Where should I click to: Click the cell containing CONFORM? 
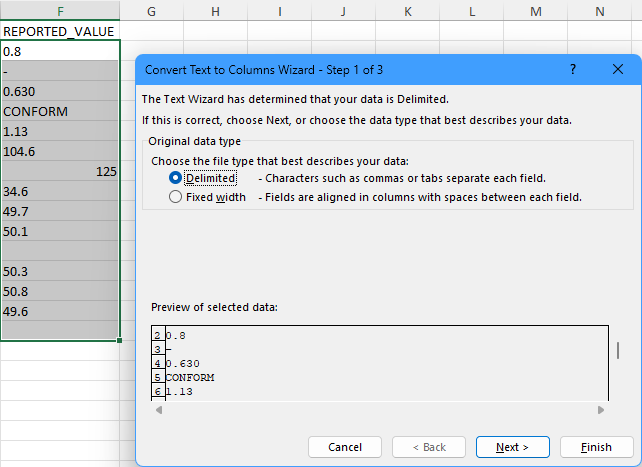[60, 111]
